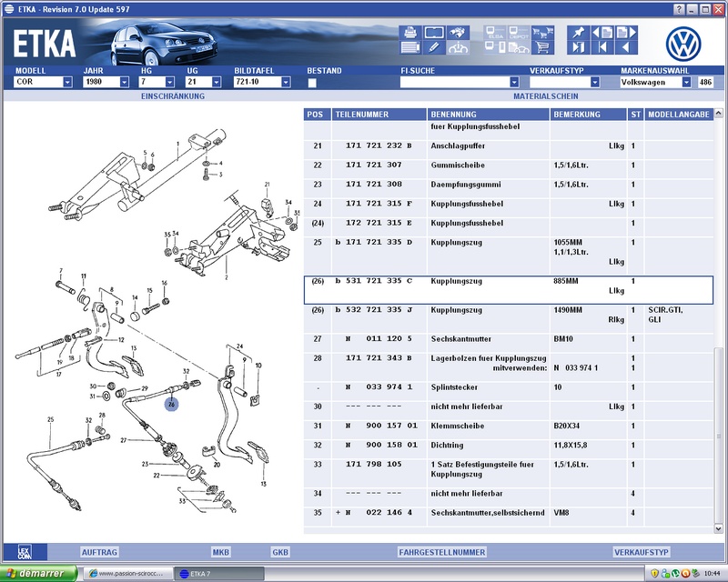This screenshot has height=582, width=728.
Task: Click the BEMERKUNG column header
Action: [588, 115]
